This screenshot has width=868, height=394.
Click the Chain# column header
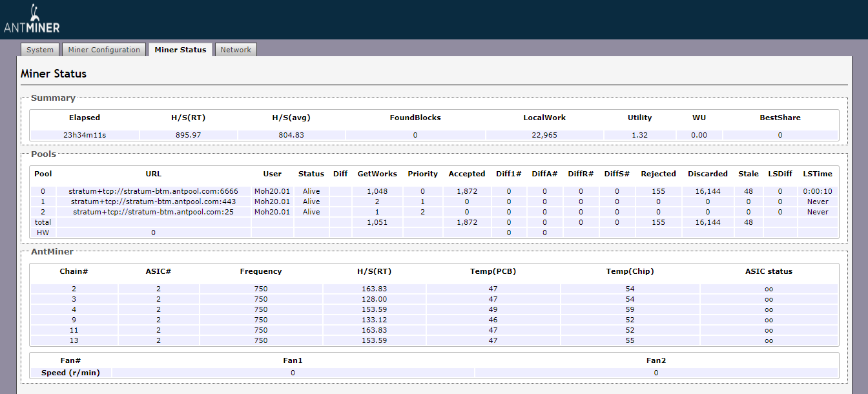click(74, 271)
